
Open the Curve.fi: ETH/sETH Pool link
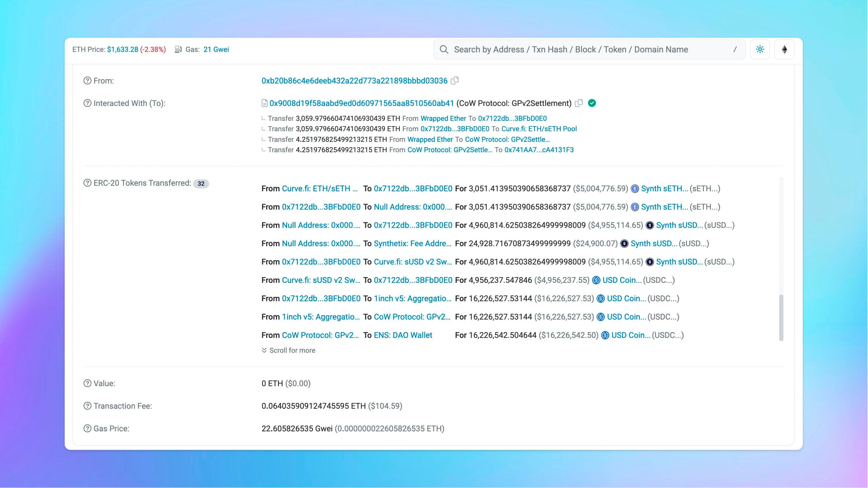click(539, 129)
